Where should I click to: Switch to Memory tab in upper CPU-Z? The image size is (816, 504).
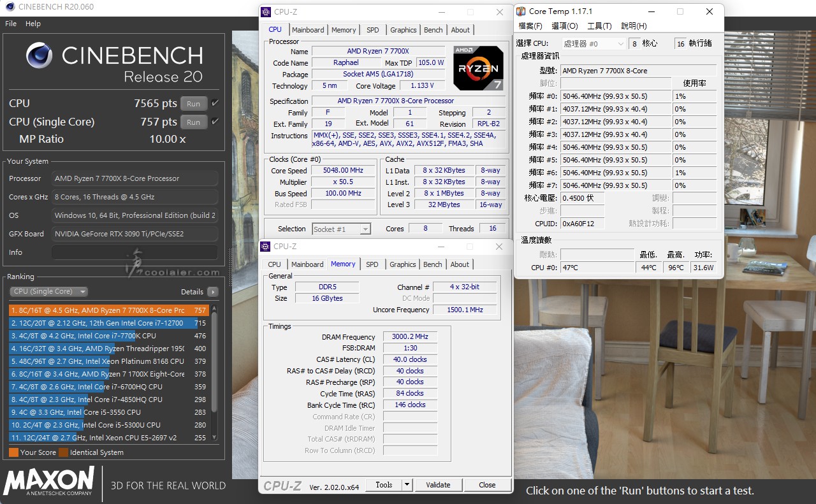click(x=344, y=30)
